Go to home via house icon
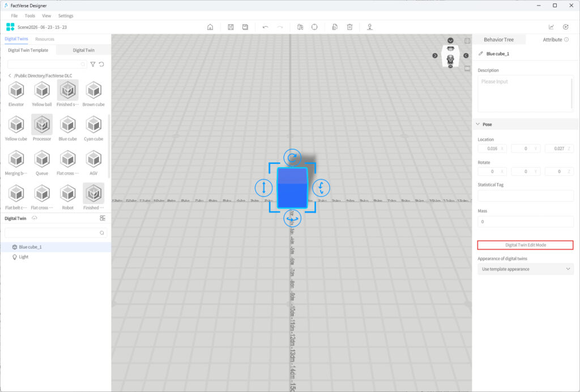580x392 pixels. [210, 27]
